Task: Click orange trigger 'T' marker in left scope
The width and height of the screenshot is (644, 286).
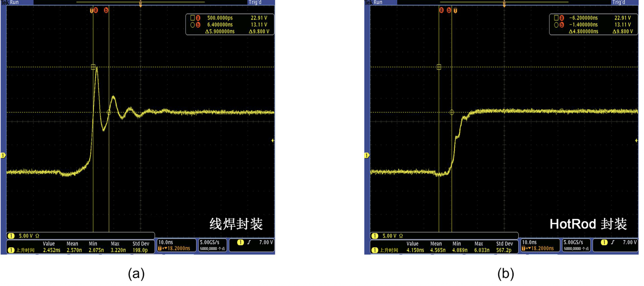Action: [x=91, y=10]
